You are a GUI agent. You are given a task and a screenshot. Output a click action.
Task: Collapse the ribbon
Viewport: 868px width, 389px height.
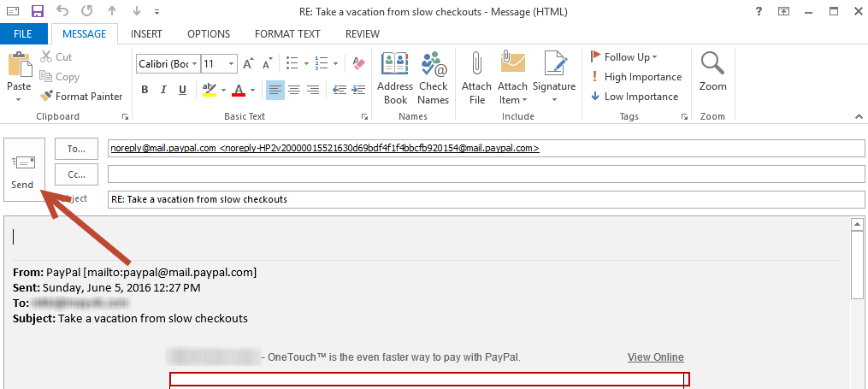click(859, 117)
